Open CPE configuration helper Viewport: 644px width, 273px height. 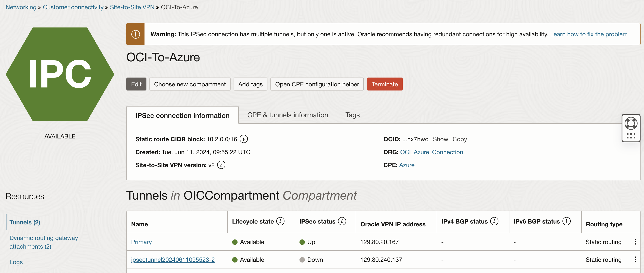[317, 84]
